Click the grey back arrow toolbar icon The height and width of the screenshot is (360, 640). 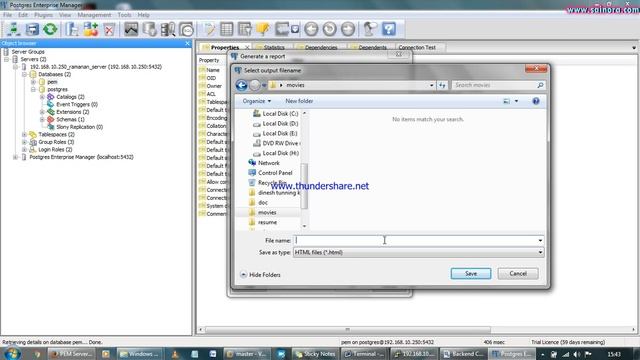[x=311, y=29]
